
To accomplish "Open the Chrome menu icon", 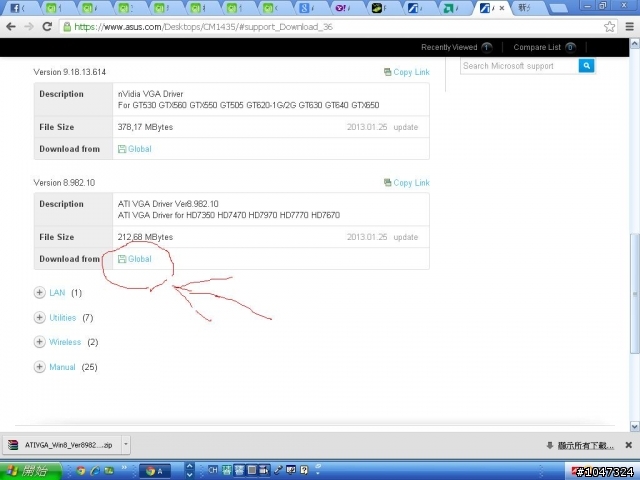I will 629,27.
